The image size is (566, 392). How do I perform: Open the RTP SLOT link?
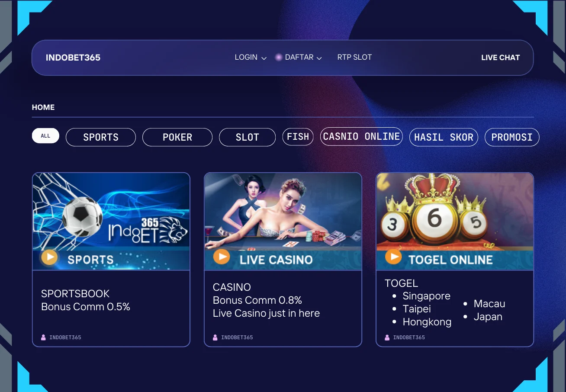click(354, 57)
